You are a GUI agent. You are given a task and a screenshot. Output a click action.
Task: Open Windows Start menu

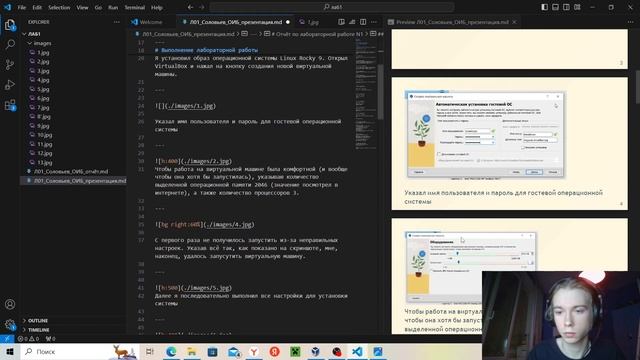point(10,351)
